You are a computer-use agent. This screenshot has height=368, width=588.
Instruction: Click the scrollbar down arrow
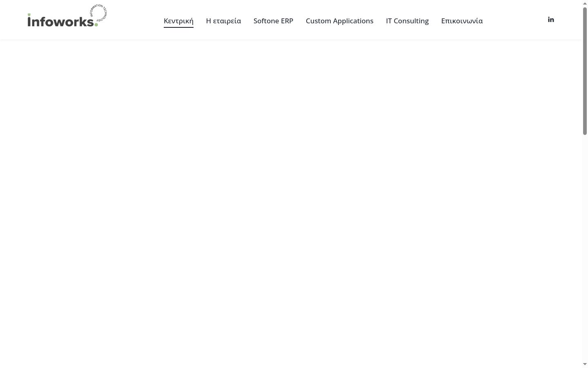(585, 364)
